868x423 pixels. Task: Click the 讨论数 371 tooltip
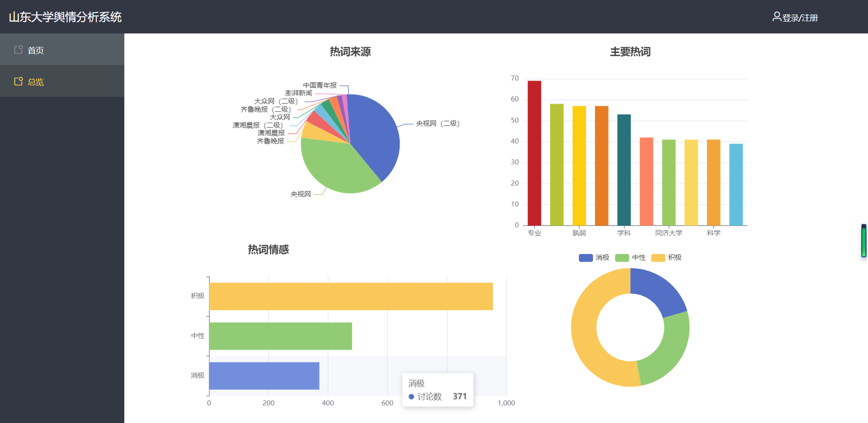[x=438, y=390]
